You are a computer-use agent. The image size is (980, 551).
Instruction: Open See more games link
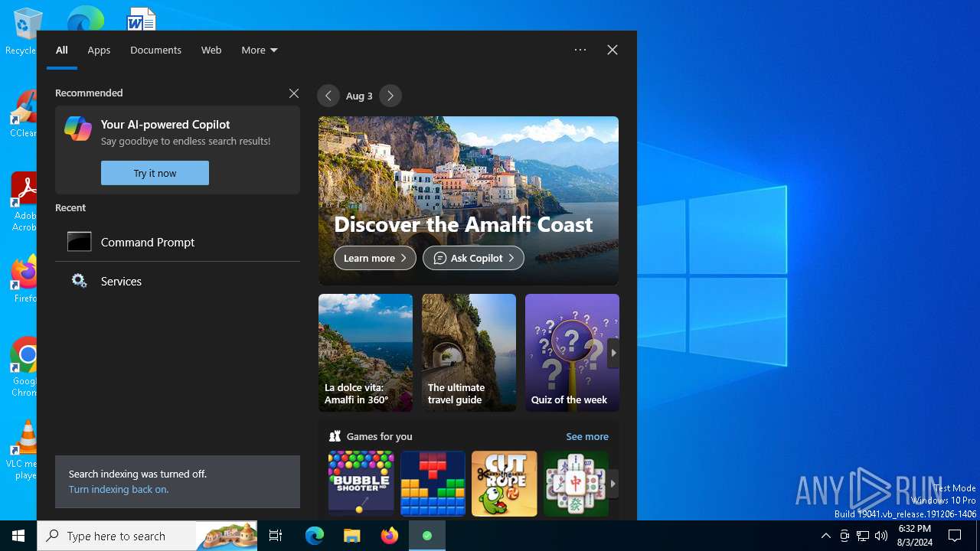(587, 436)
